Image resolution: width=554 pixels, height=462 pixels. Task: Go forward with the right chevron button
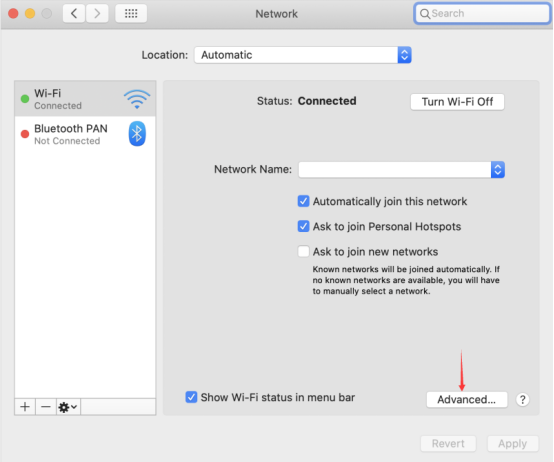click(x=97, y=13)
